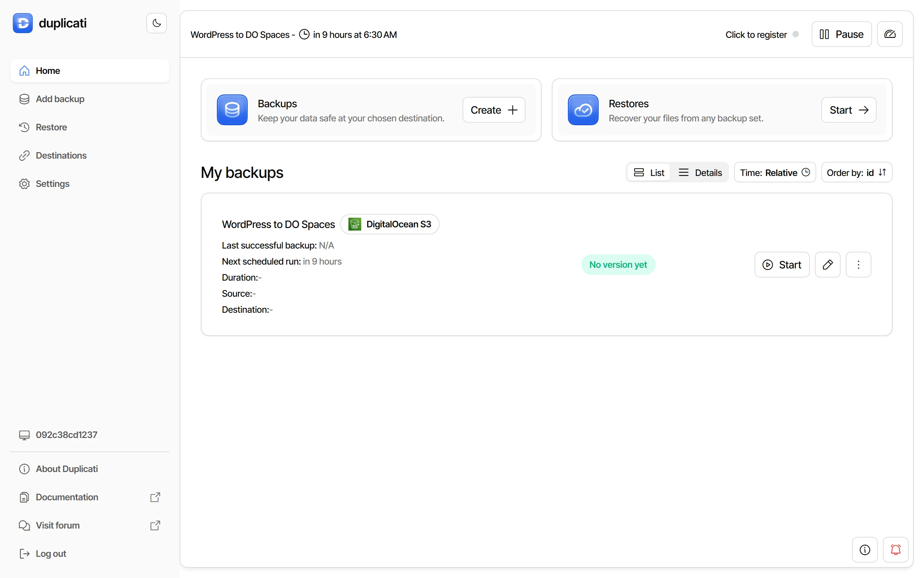Click the Log out arrow icon

click(24, 554)
